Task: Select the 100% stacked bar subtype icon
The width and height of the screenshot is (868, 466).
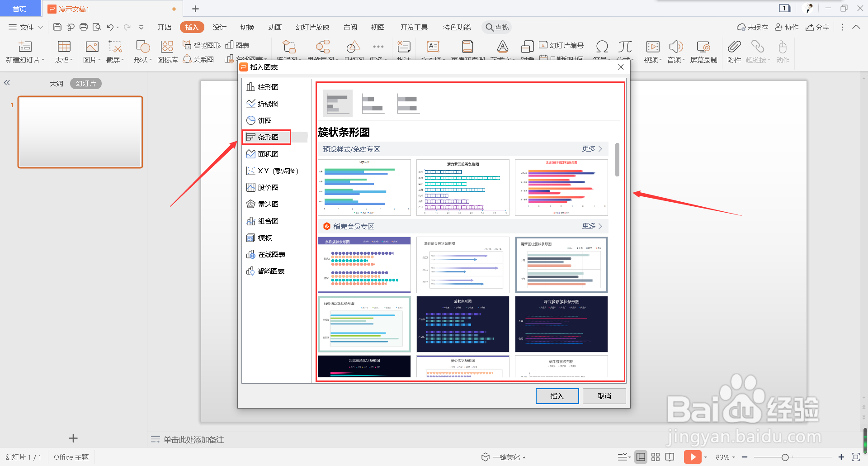Action: [408, 103]
